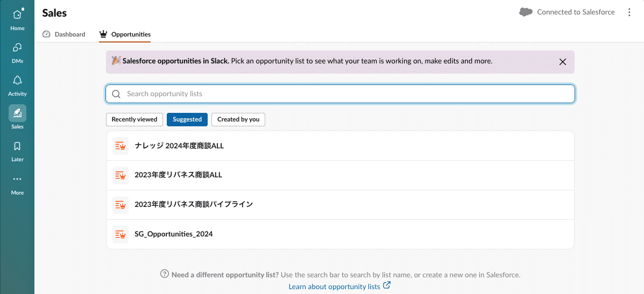Switch to the Opportunities tab
This screenshot has width=644, height=294.
pos(125,34)
